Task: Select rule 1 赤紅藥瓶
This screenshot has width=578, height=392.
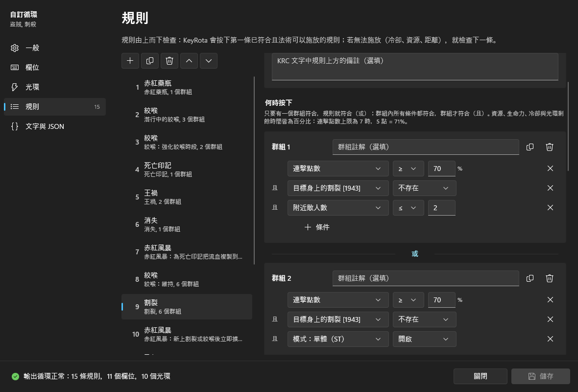Action: pos(187,87)
